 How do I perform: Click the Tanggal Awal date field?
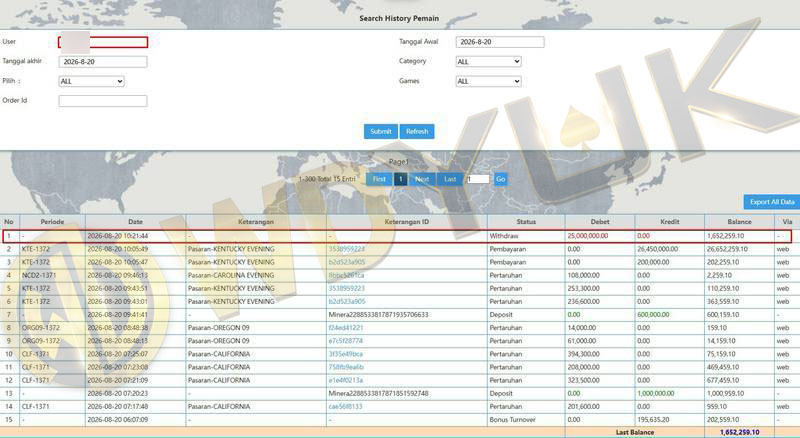pyautogui.click(x=500, y=42)
